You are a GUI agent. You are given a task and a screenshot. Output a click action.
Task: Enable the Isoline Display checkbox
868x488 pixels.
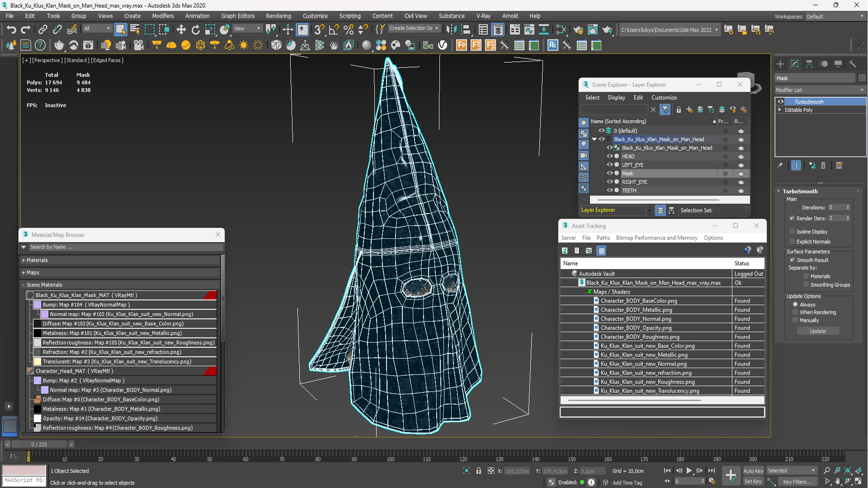point(792,232)
